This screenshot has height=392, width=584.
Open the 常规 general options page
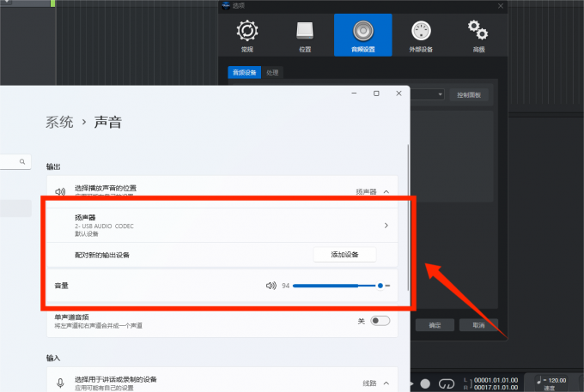click(247, 35)
